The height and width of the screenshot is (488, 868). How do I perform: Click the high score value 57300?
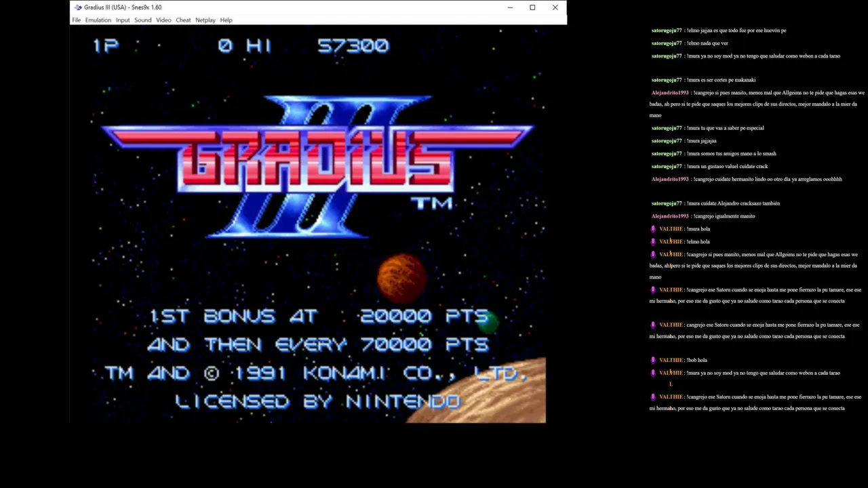point(353,46)
